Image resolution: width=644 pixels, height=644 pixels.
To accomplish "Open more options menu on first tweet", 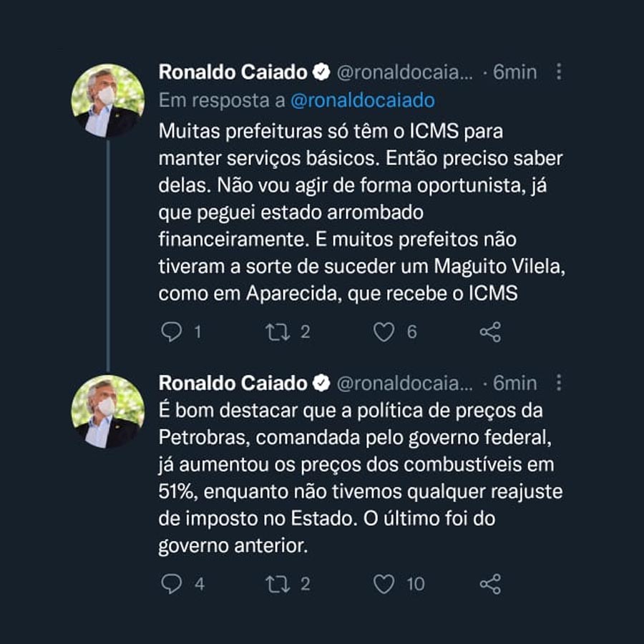I will coord(560,72).
